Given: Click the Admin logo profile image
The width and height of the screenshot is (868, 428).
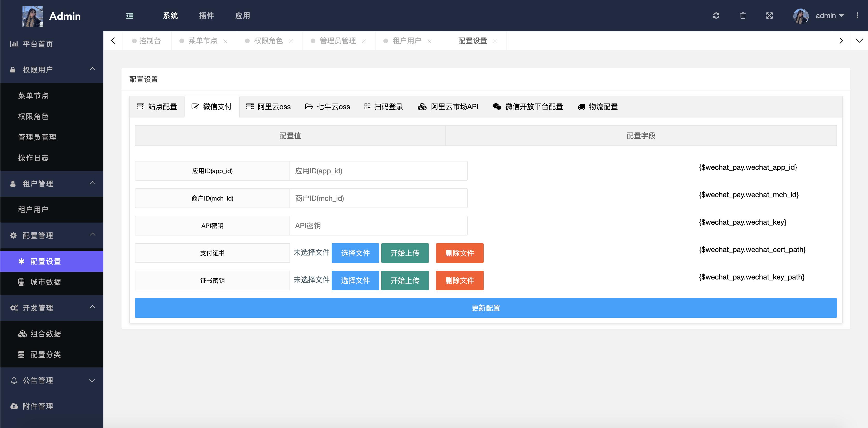Looking at the screenshot, I should coord(33,16).
